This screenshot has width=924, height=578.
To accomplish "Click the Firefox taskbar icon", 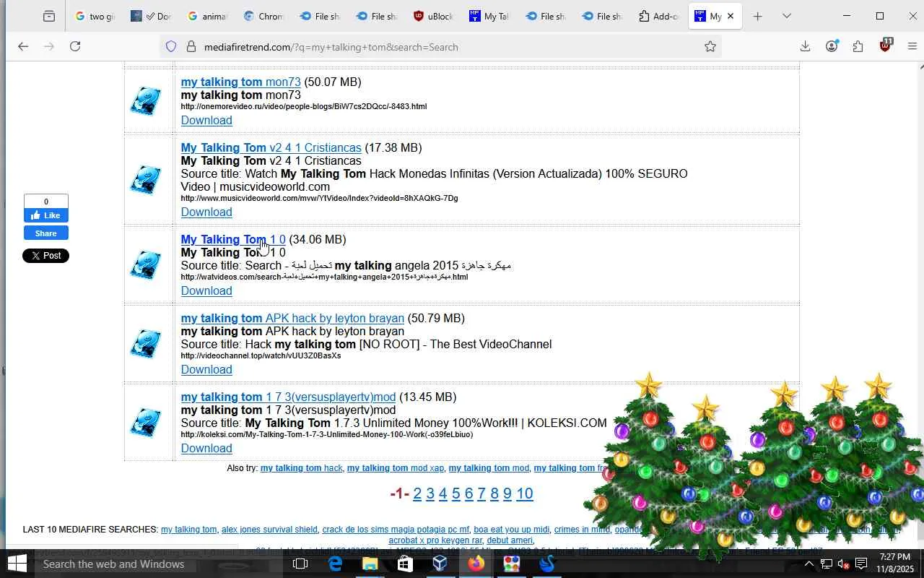I will (x=476, y=564).
